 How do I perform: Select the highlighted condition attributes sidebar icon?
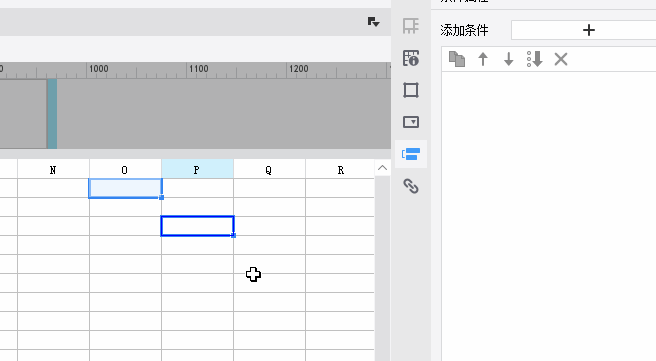click(x=411, y=154)
